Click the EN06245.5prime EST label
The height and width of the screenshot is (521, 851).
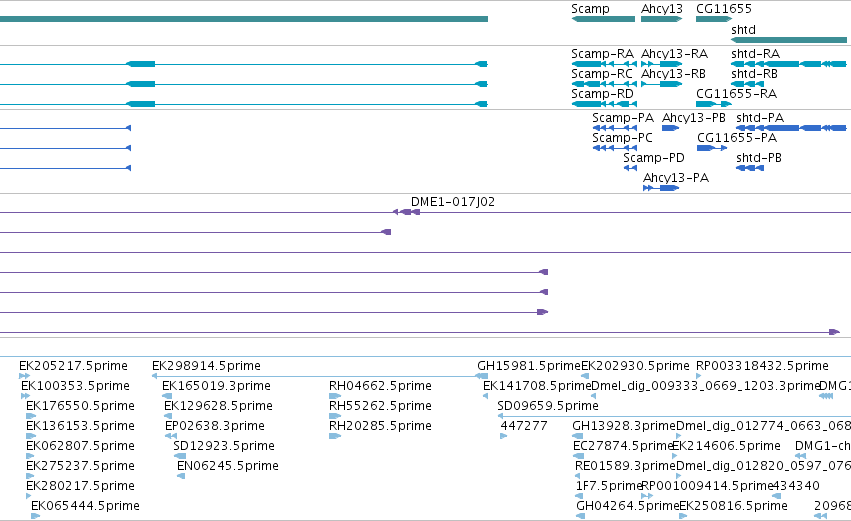tap(228, 466)
